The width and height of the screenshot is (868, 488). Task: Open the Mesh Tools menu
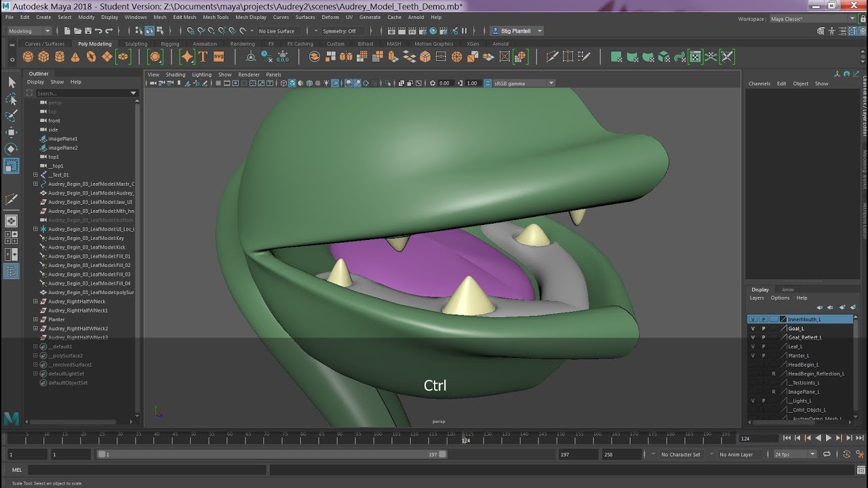[x=216, y=17]
